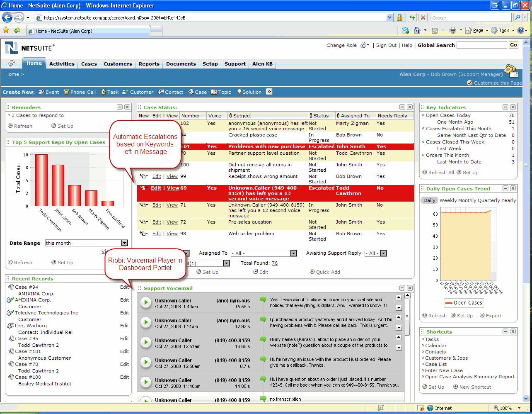Click Edit link for case 98
Screen dimensions: 532x414
(157, 234)
